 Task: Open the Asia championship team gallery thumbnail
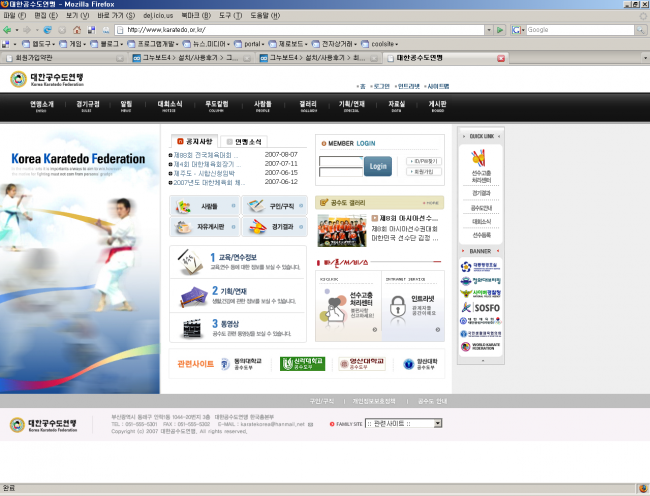(342, 230)
